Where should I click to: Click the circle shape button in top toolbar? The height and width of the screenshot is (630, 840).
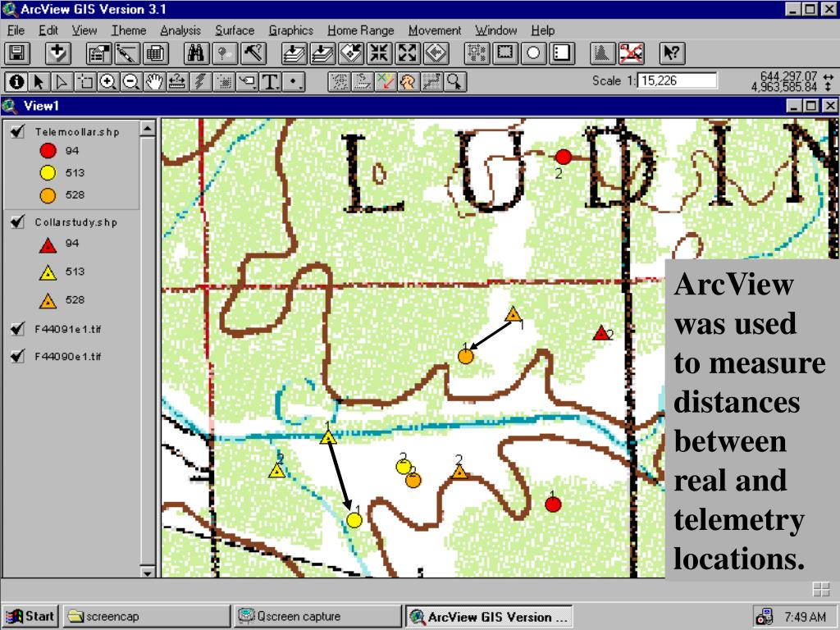tap(533, 53)
